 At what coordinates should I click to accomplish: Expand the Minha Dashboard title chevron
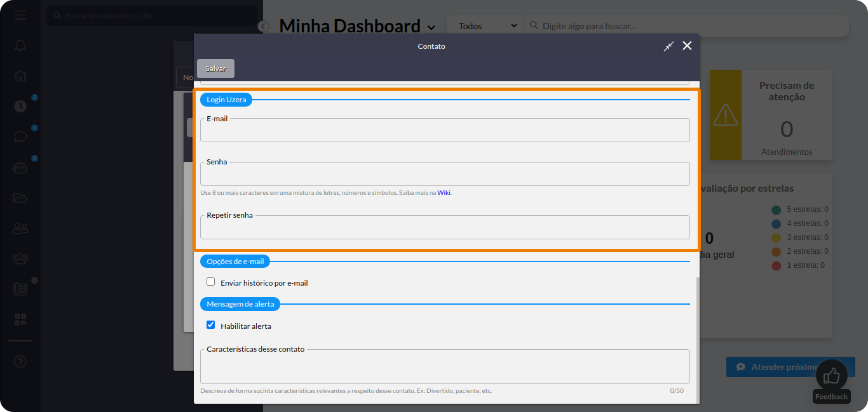pyautogui.click(x=431, y=27)
